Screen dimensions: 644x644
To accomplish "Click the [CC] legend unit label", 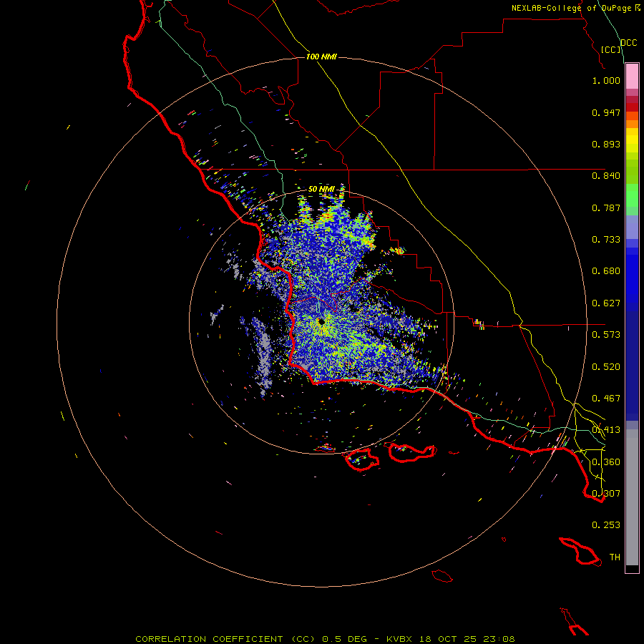I will pos(611,49).
